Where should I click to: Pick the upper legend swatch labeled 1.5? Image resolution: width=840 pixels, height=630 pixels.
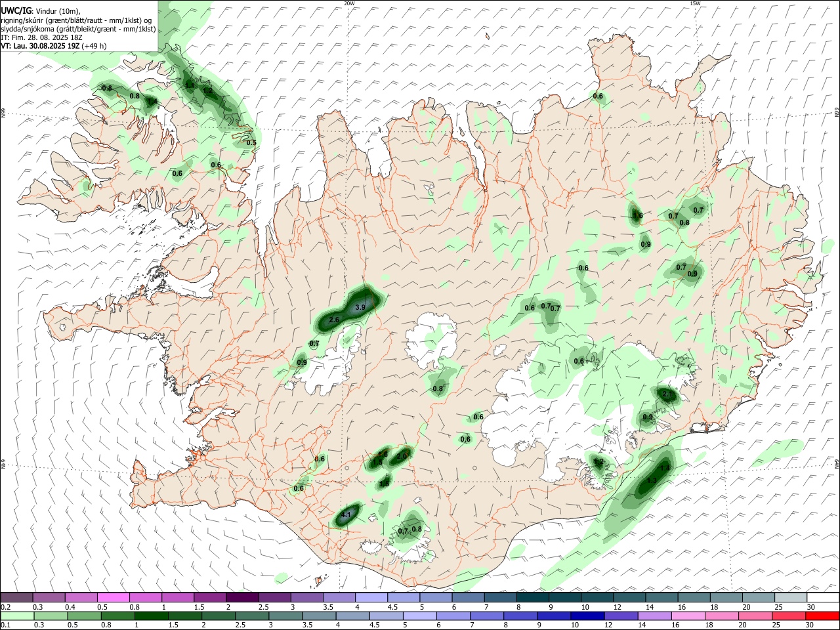pyautogui.click(x=209, y=597)
